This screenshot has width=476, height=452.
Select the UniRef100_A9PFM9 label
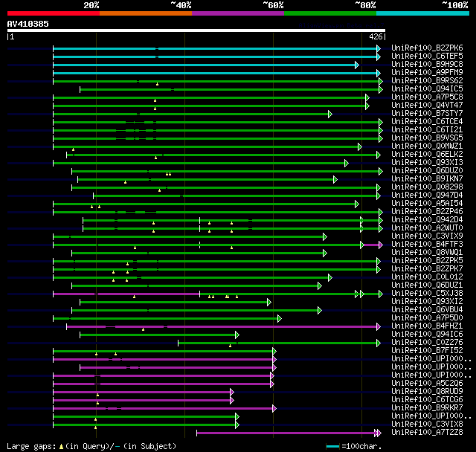(x=427, y=73)
